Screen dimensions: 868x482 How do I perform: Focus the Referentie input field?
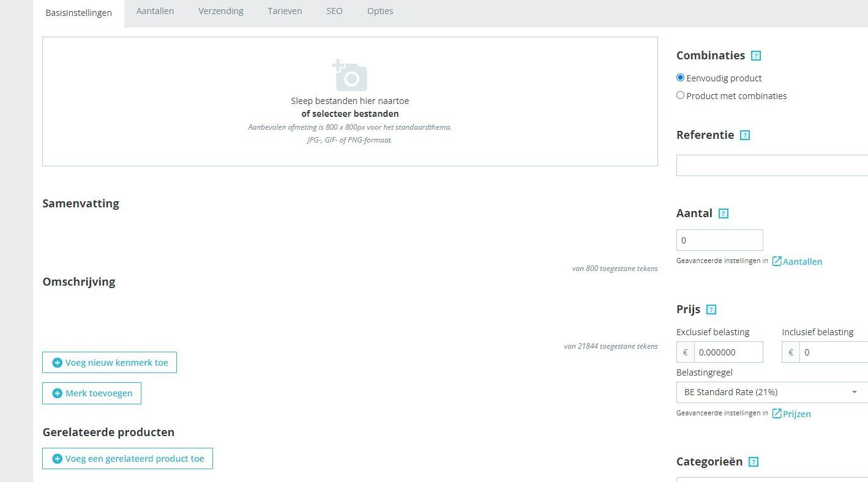coord(772,166)
